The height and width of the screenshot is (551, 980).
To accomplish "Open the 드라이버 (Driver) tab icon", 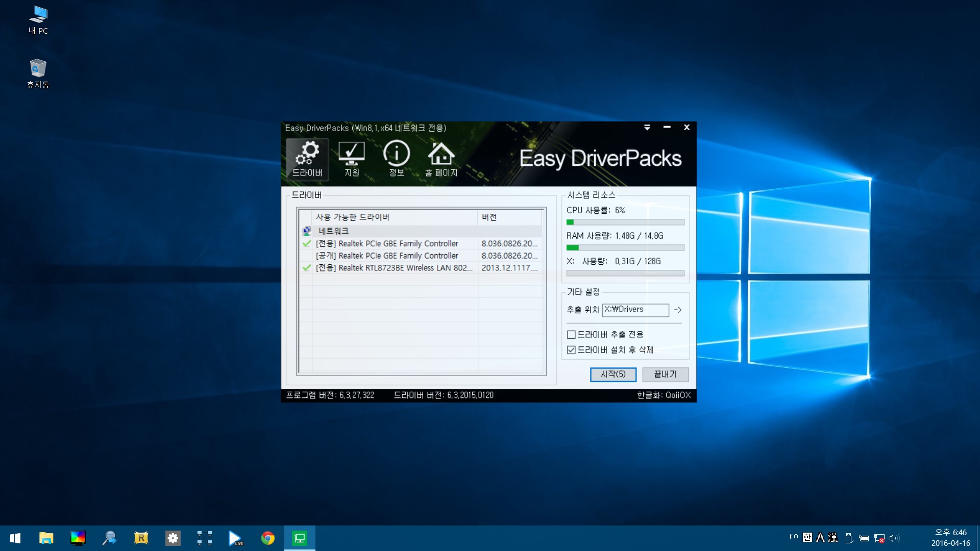I will pyautogui.click(x=307, y=159).
